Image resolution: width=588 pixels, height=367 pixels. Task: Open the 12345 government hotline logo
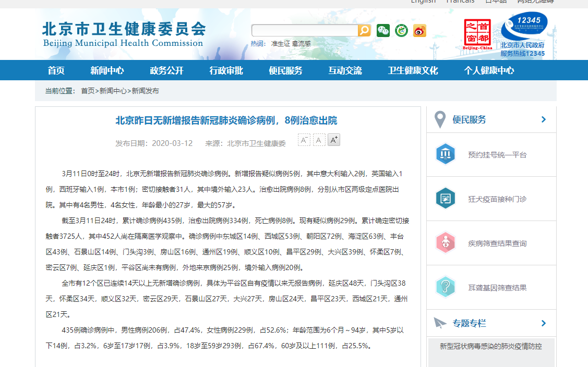[x=523, y=34]
